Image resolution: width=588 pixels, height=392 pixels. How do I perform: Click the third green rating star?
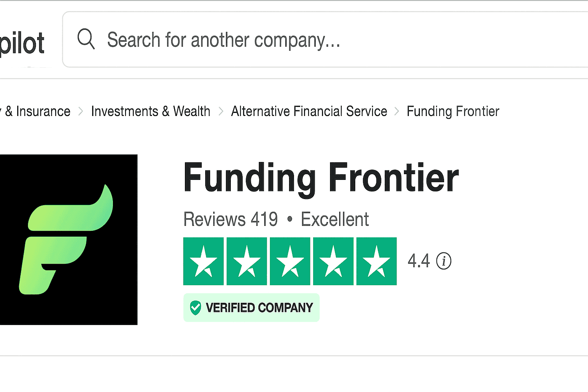click(290, 261)
